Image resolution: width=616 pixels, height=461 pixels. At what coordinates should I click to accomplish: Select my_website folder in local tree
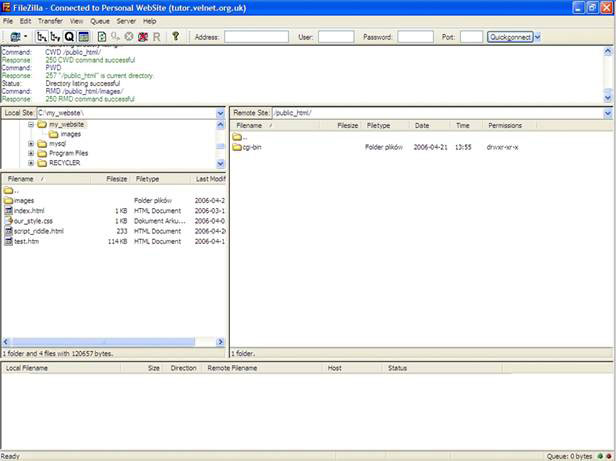pyautogui.click(x=66, y=125)
